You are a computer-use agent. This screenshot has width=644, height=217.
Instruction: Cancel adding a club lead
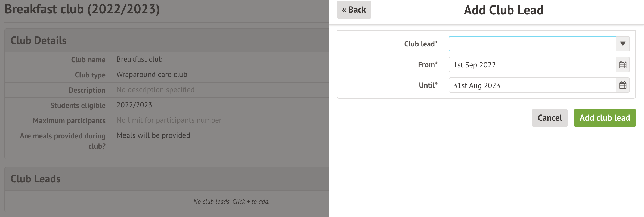tap(550, 118)
